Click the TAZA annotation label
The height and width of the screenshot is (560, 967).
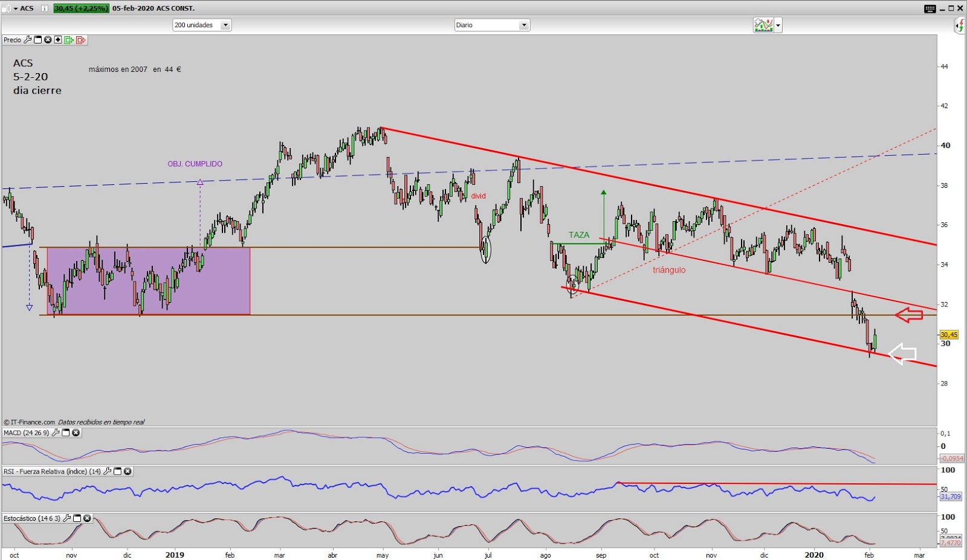click(578, 235)
